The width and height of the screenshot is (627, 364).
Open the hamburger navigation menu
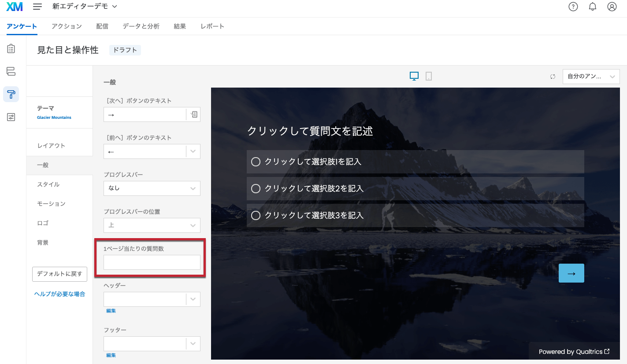coord(37,7)
